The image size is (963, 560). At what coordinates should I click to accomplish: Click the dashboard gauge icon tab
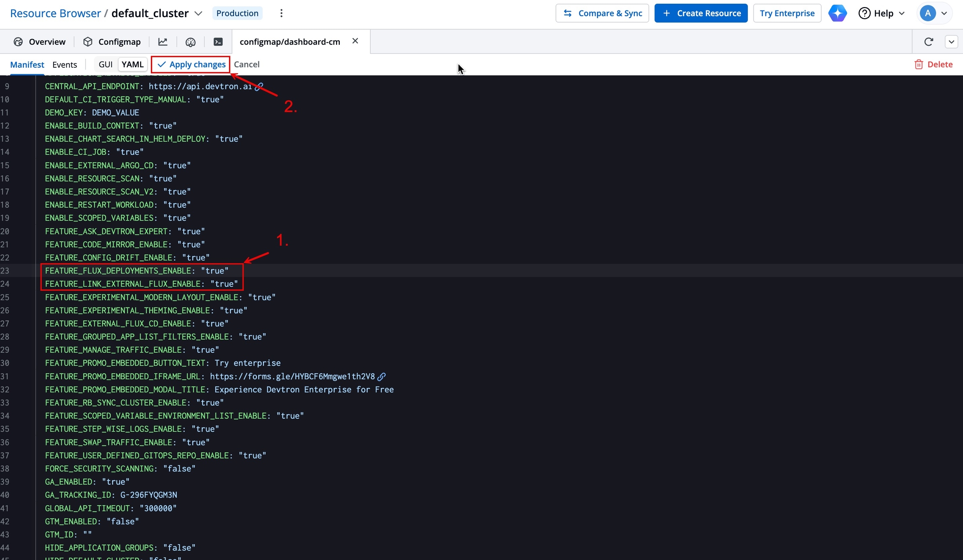click(x=191, y=42)
